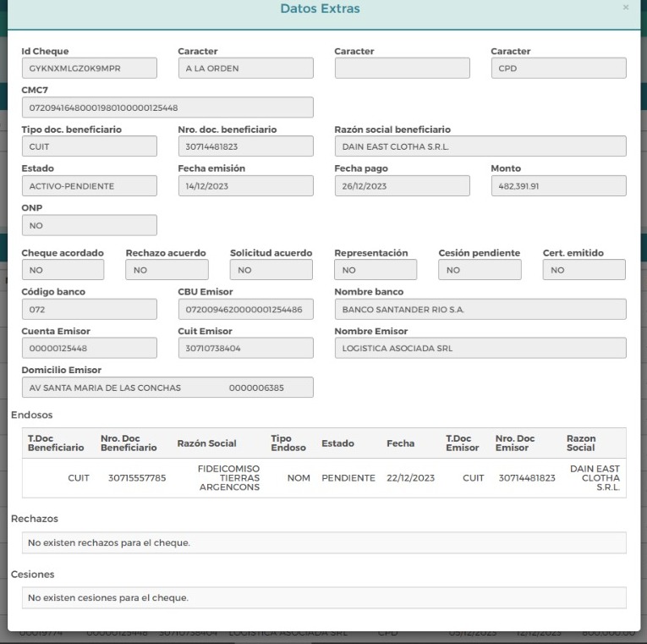Viewport: 647px width, 644px height.
Task: Click the NOM endoso type cell
Action: click(x=299, y=477)
